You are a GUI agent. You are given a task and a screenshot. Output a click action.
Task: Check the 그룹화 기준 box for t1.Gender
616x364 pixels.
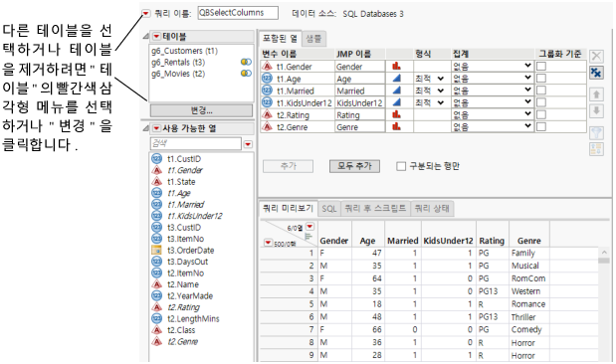click(541, 66)
